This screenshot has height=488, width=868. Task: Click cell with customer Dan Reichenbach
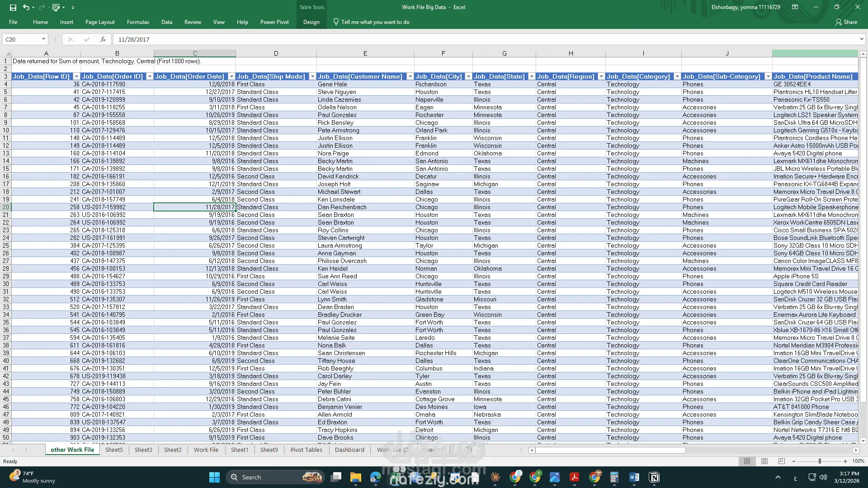click(365, 207)
